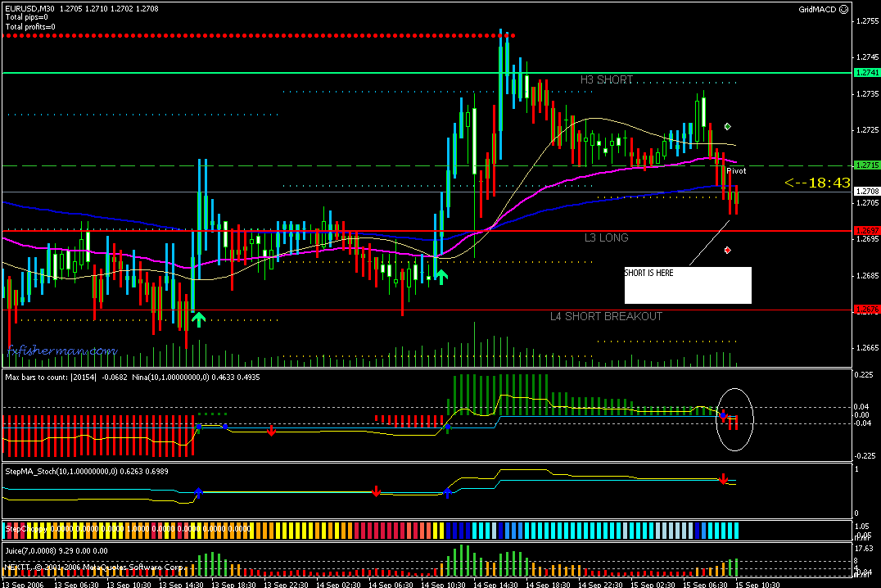Select blue up arrow in StepMA_Stoch near 13 Sep 14:30
This screenshot has width=881, height=588.
[198, 493]
